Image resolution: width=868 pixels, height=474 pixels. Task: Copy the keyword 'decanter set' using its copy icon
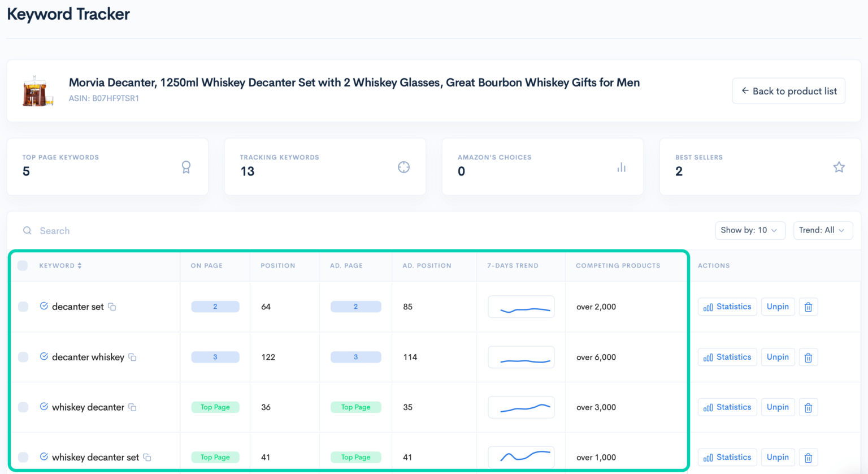(111, 307)
